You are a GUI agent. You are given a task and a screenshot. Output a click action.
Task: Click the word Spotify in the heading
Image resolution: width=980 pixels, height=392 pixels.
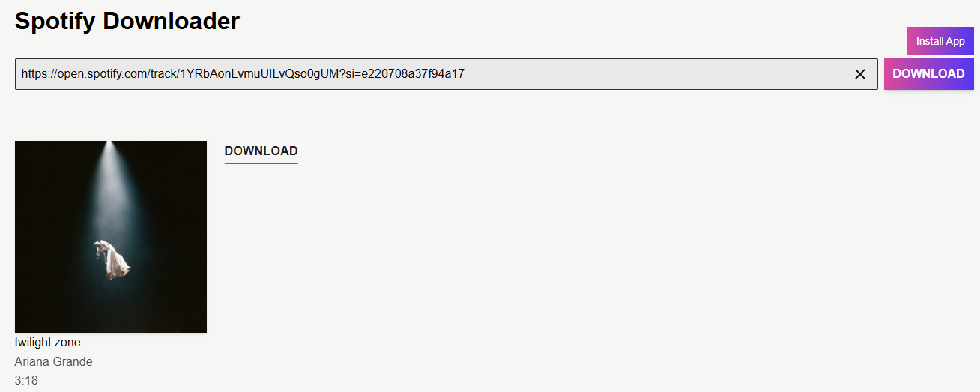55,21
